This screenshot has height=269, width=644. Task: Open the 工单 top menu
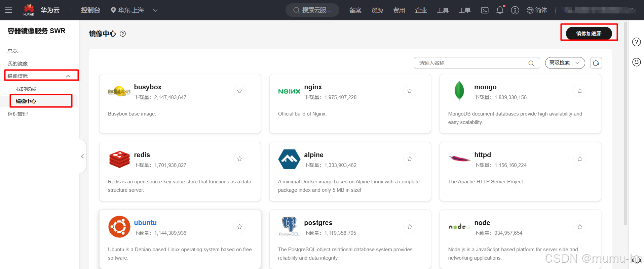465,10
